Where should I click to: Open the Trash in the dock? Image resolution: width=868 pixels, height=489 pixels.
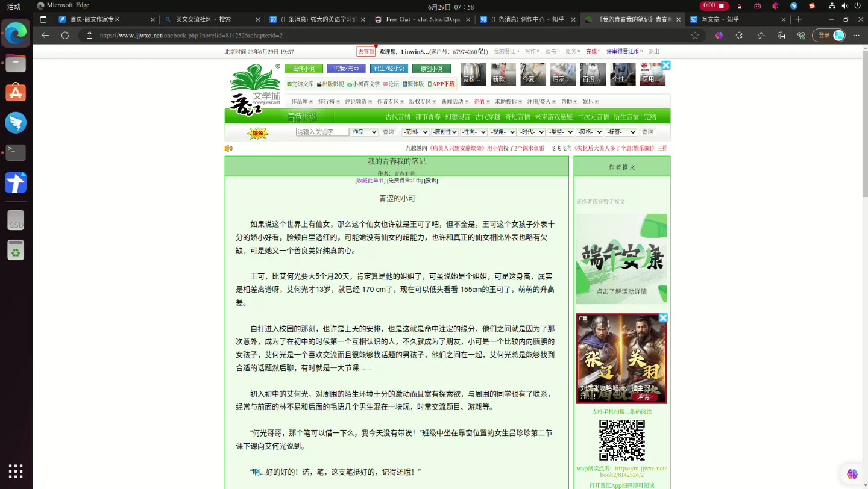[16, 250]
